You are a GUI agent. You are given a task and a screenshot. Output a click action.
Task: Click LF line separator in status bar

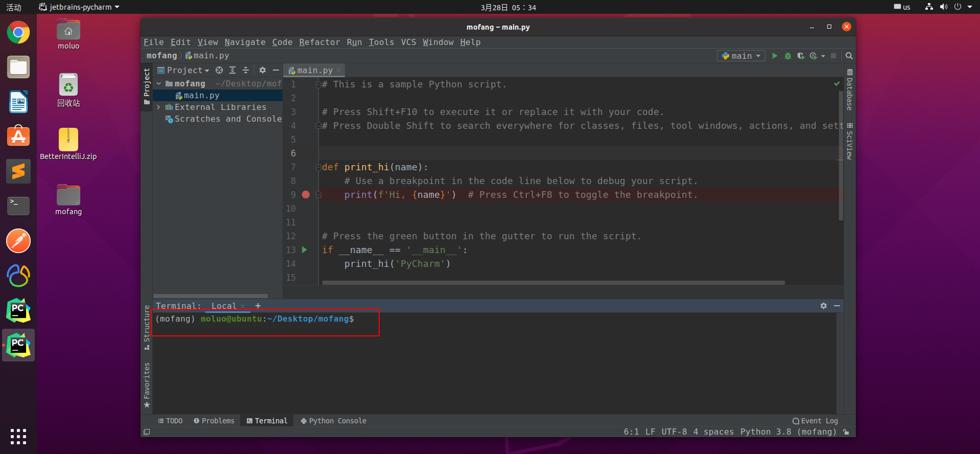click(650, 432)
